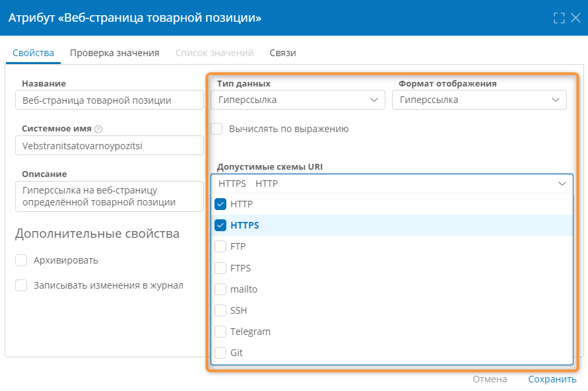Click the Отмена button
Screen dimensions: 588x391
tap(490, 379)
